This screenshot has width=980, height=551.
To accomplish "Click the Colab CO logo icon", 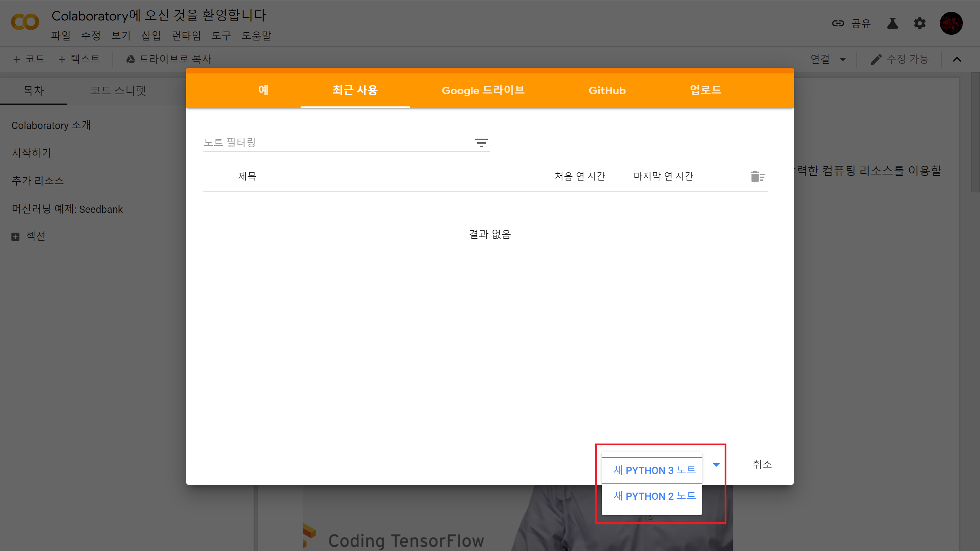I will (x=25, y=22).
